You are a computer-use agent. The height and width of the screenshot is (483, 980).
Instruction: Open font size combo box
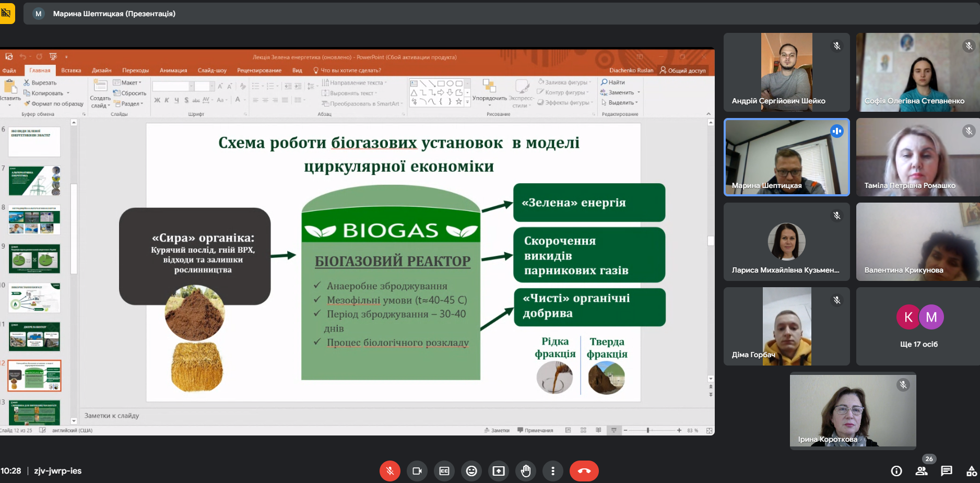coord(204,86)
